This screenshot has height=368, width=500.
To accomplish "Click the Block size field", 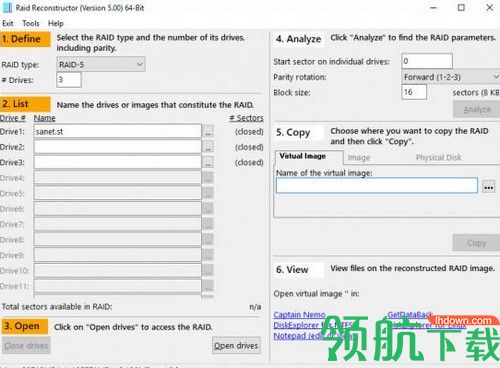I will [x=414, y=92].
